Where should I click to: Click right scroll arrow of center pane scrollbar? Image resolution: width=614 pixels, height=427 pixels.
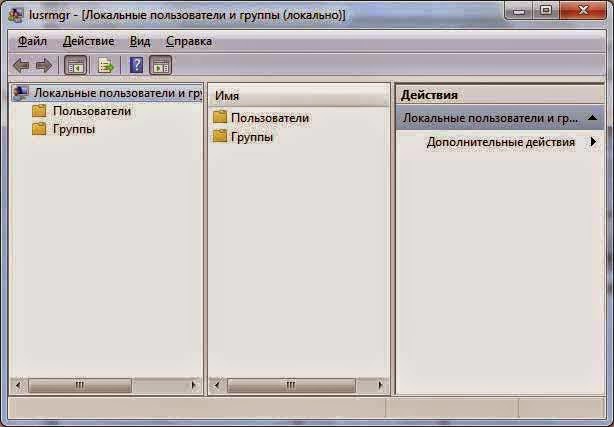380,385
